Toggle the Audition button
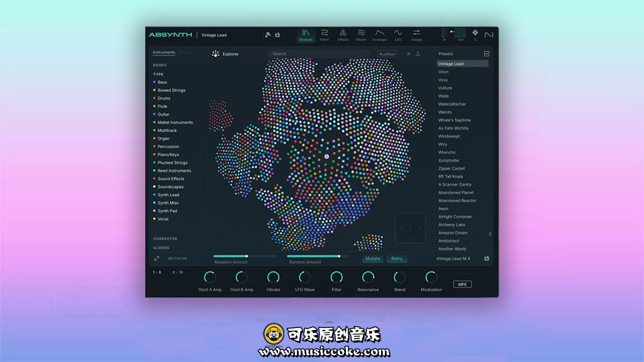Viewport: 644px width, 362px height. point(387,54)
